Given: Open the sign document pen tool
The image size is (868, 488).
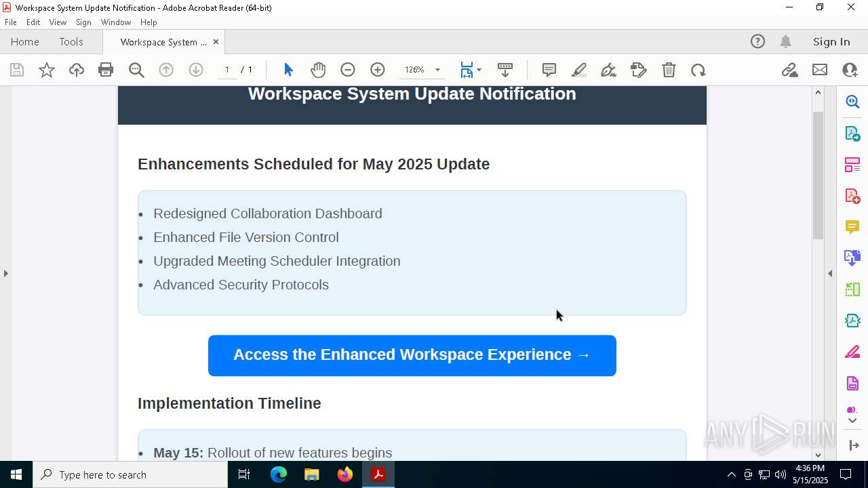Looking at the screenshot, I should 609,70.
